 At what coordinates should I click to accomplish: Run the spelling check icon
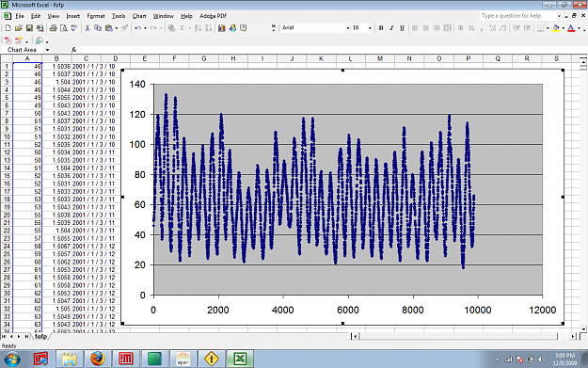[x=74, y=28]
